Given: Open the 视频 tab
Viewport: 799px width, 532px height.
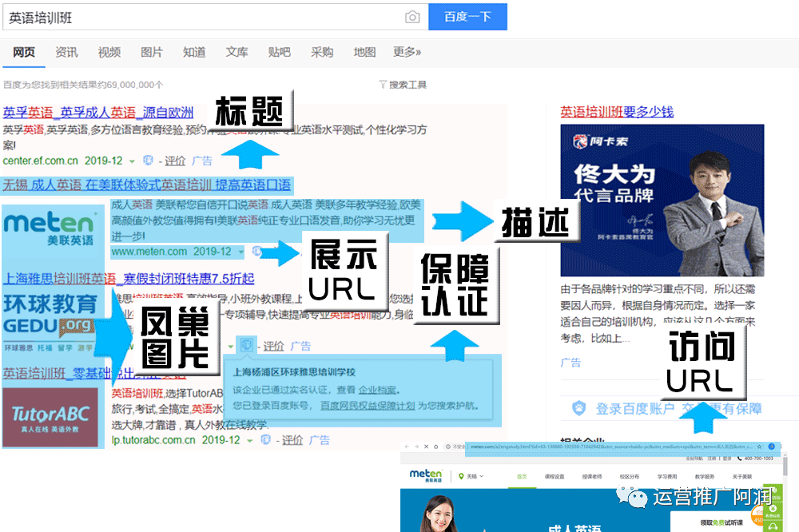Looking at the screenshot, I should pos(109,52).
